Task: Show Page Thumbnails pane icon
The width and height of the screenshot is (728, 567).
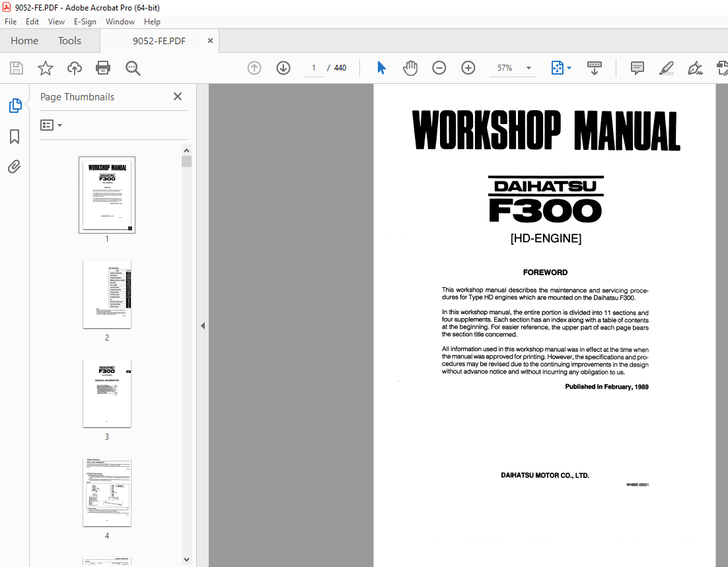Action: coord(15,106)
